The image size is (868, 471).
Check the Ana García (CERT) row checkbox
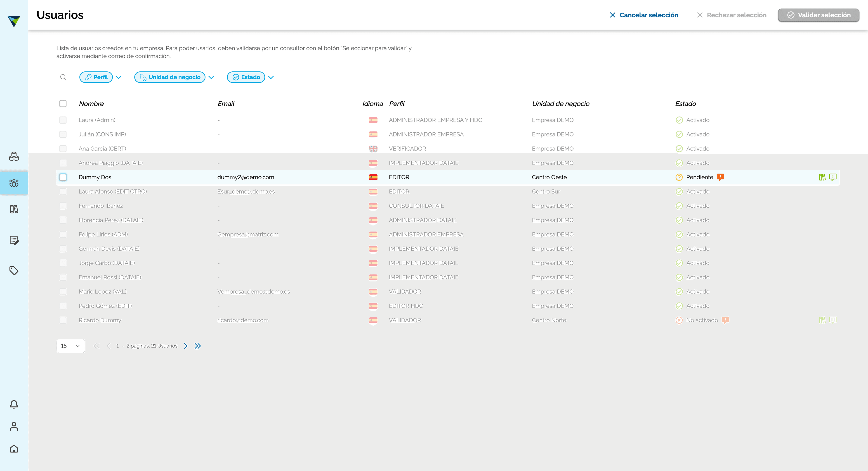(63, 148)
